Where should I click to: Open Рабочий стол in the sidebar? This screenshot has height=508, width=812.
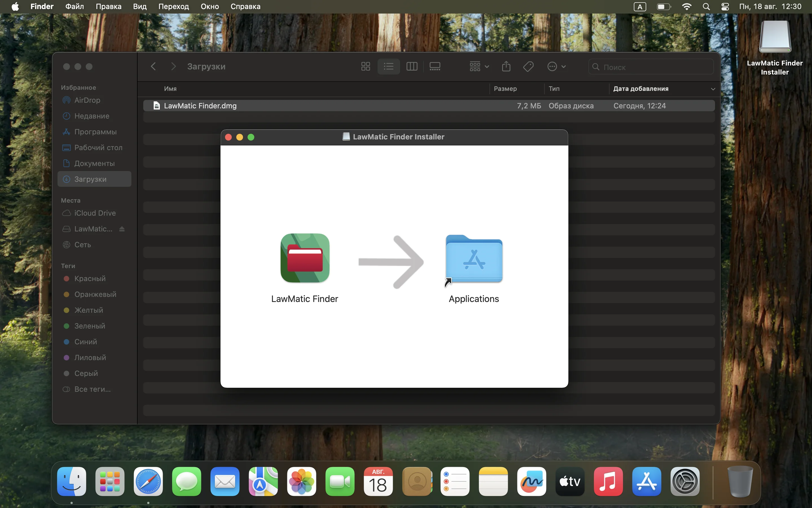click(94, 148)
